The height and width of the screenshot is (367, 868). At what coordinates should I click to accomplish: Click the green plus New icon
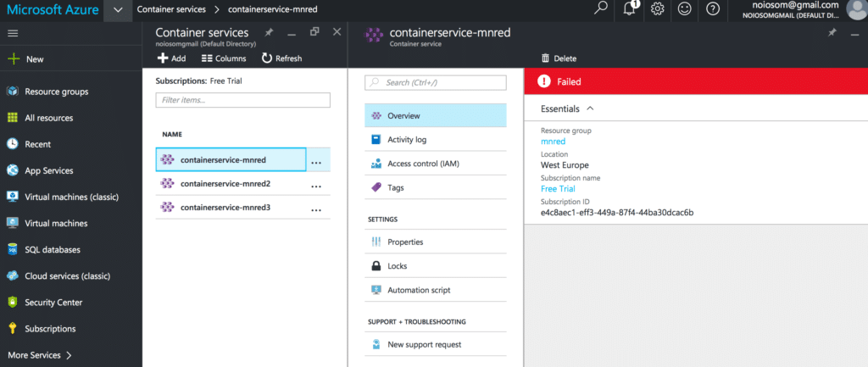(x=14, y=59)
